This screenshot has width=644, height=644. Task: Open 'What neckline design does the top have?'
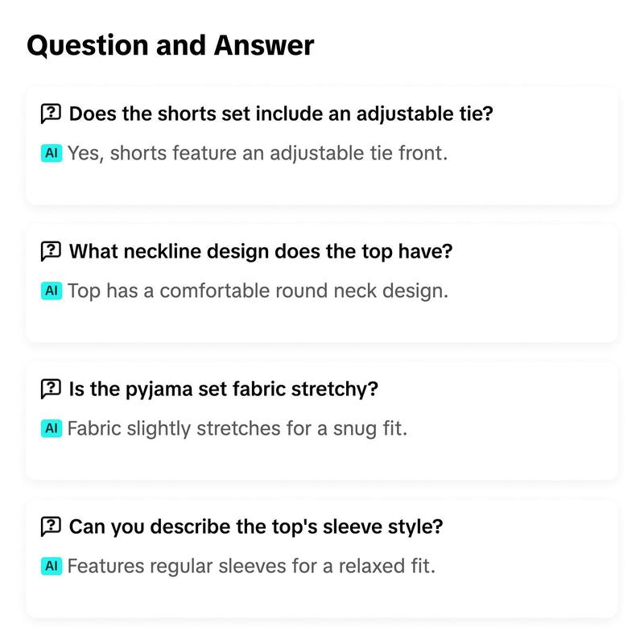coord(261,251)
